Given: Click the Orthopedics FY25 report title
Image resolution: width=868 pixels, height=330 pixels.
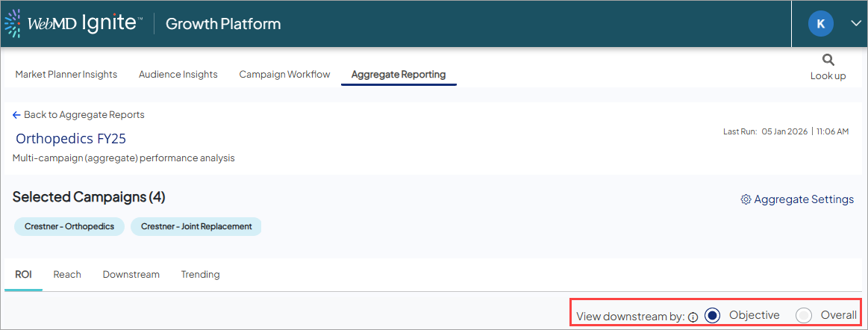Looking at the screenshot, I should pos(71,138).
